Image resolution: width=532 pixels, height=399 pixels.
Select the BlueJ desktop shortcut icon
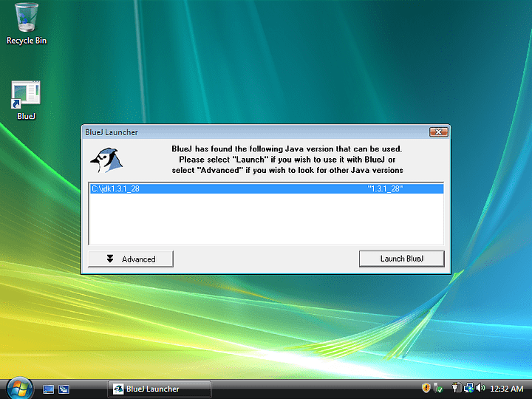[26, 100]
